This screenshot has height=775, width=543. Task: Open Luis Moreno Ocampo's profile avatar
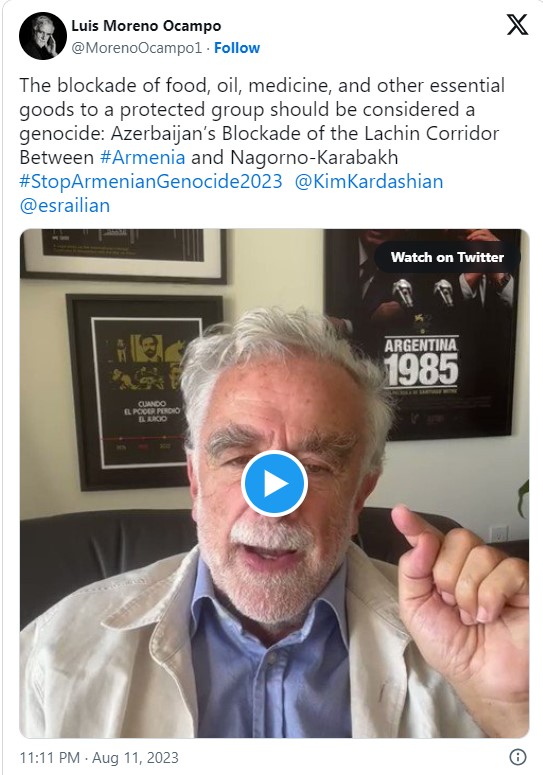point(42,36)
